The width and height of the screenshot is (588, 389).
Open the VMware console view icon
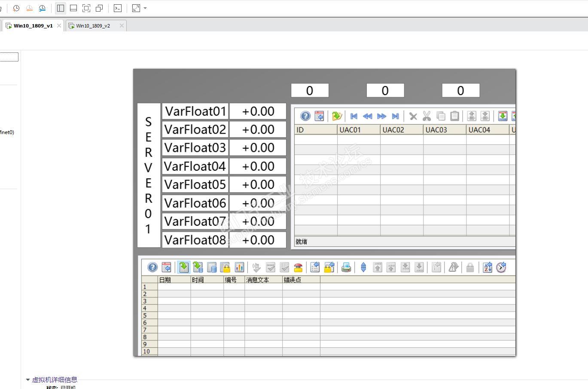click(x=118, y=8)
